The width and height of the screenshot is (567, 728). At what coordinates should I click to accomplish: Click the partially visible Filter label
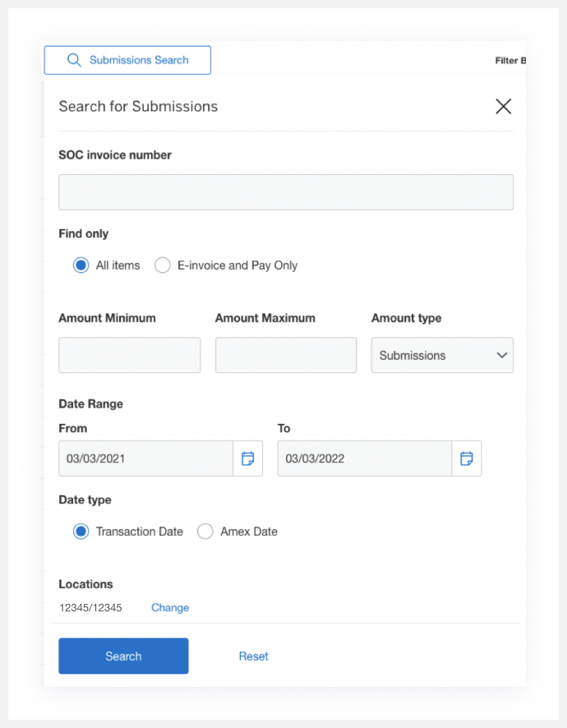(509, 61)
